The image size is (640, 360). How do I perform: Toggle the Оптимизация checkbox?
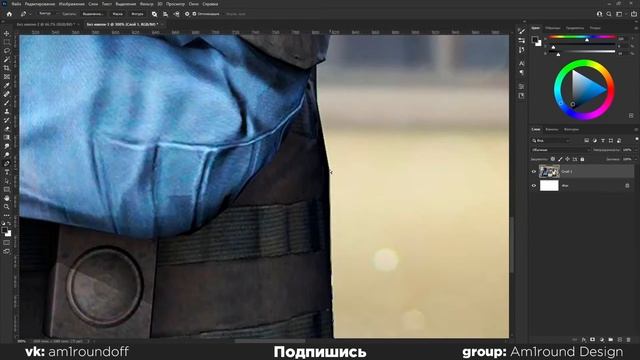point(195,14)
